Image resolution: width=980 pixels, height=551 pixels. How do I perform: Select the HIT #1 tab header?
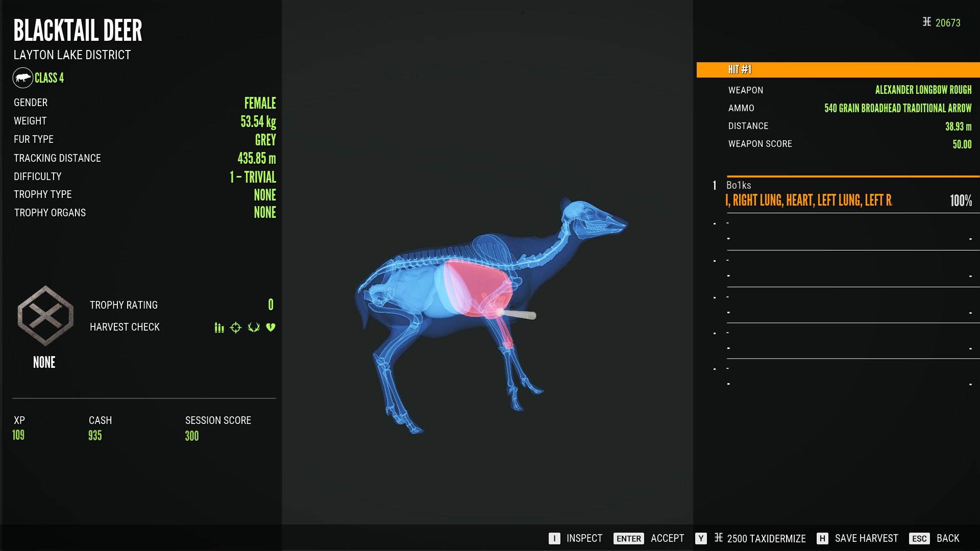pyautogui.click(x=838, y=70)
